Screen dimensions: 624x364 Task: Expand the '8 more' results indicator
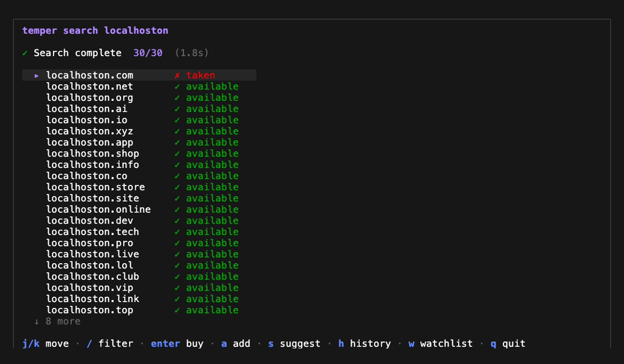pyautogui.click(x=57, y=321)
